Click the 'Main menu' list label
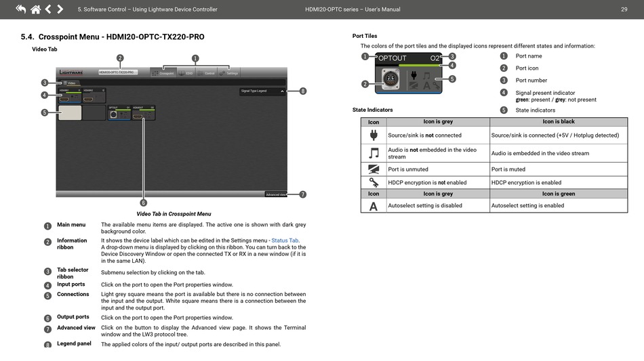Viewport: 644px width, 361px height. click(x=71, y=224)
